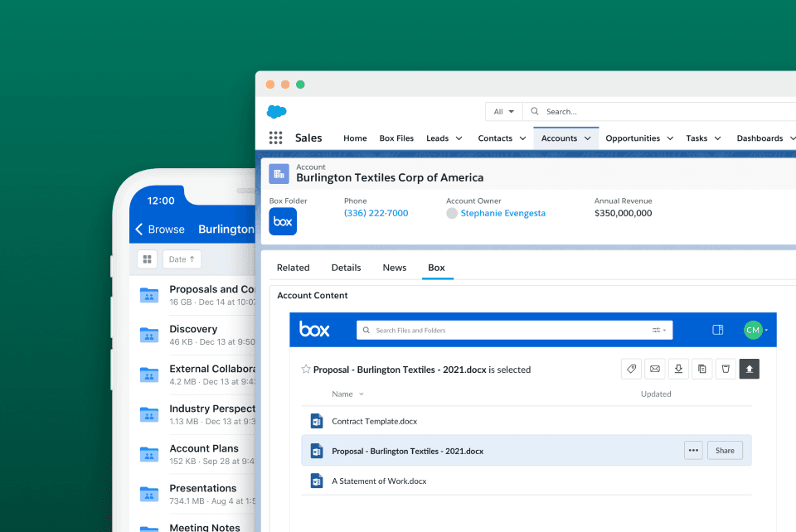
Task: Download the selected file
Action: 678,369
